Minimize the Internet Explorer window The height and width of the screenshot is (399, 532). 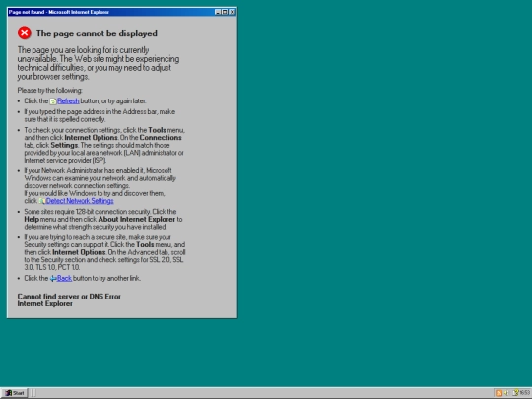pyautogui.click(x=218, y=12)
